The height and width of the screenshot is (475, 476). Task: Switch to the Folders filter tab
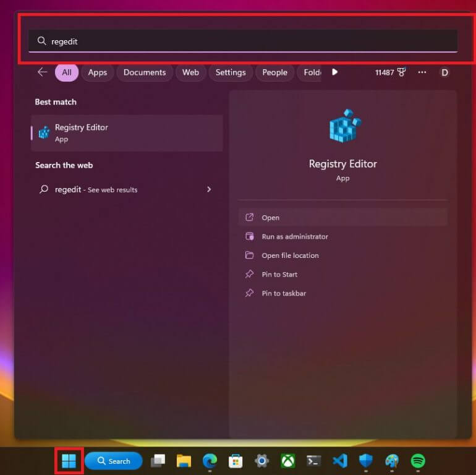[x=309, y=72]
